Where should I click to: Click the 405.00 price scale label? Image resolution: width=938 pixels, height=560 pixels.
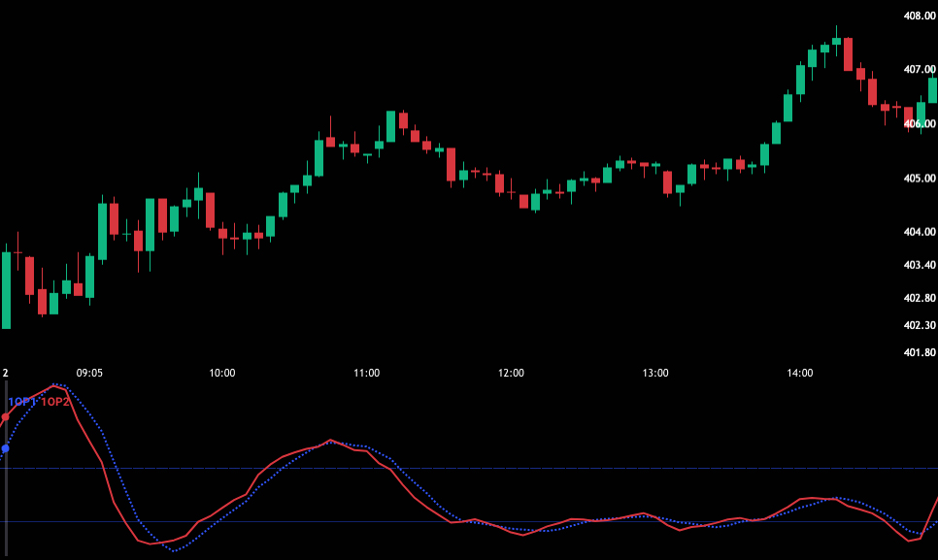(918, 179)
